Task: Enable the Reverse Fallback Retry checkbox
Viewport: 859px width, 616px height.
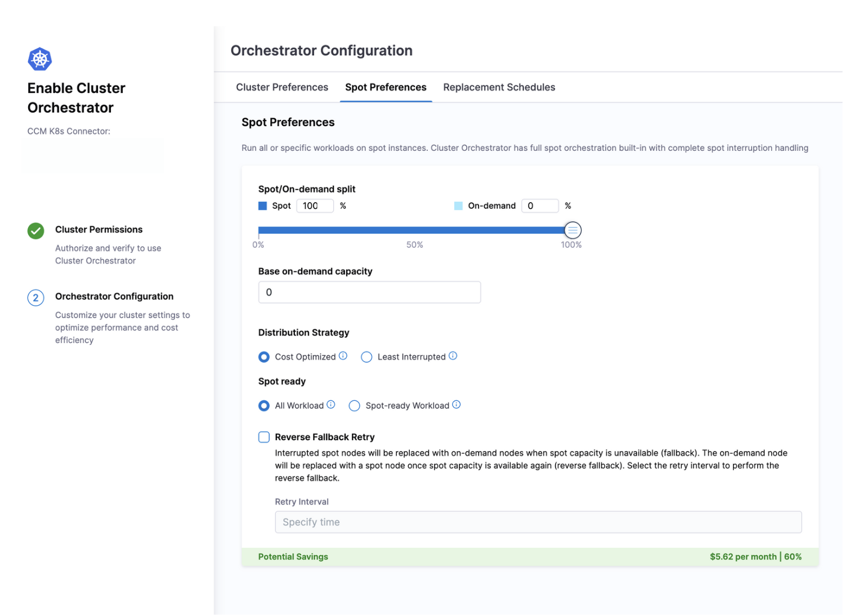Action: [x=264, y=437]
